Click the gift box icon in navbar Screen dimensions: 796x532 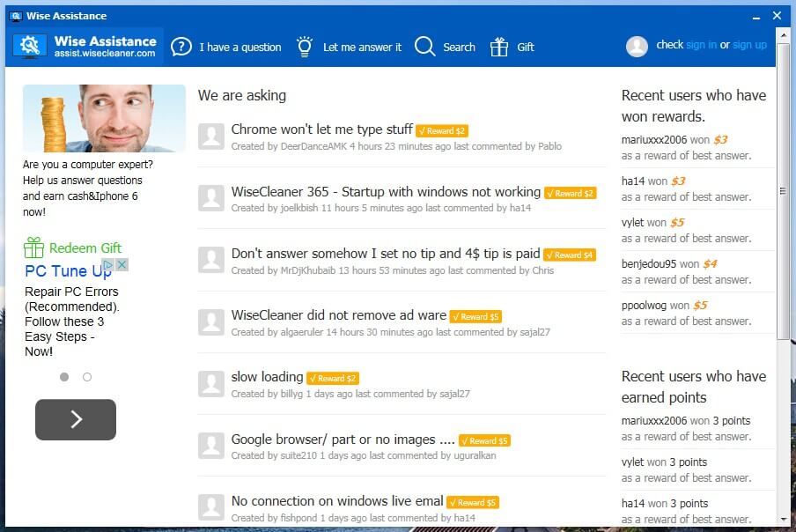pyautogui.click(x=499, y=47)
